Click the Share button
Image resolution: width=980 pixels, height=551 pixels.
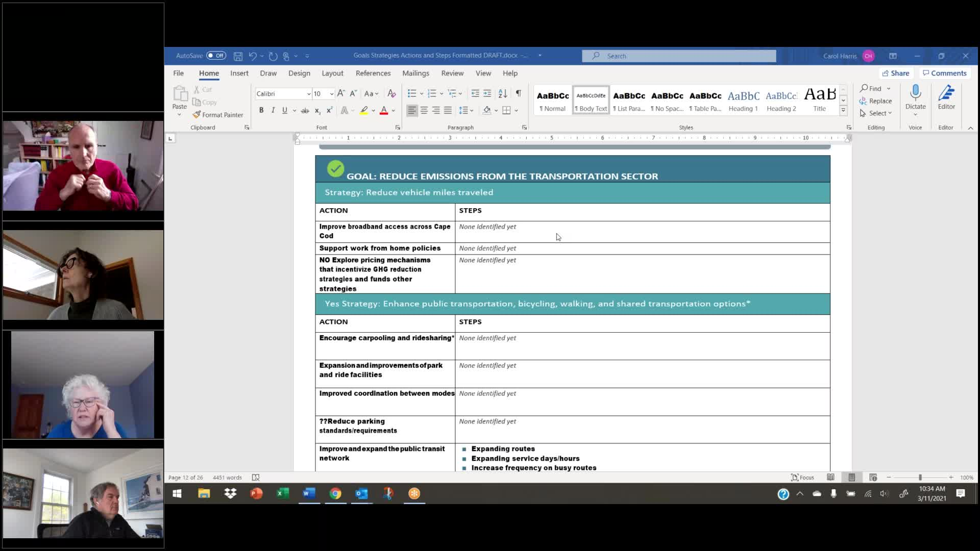pos(896,73)
